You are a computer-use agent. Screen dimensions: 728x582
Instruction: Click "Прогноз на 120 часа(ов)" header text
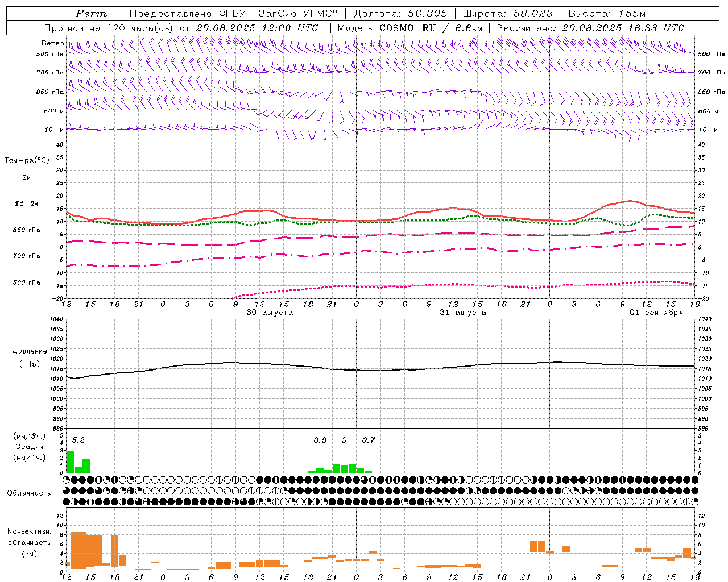click(109, 28)
